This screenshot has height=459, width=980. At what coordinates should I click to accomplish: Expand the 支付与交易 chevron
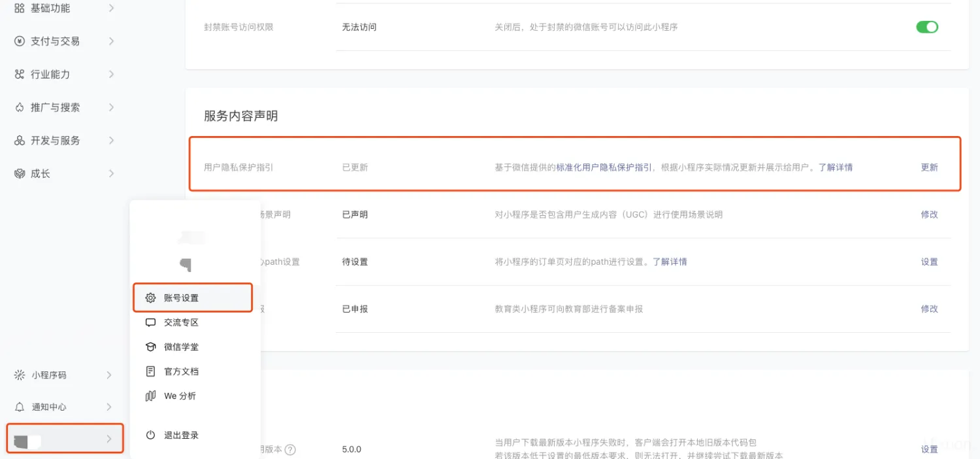coord(111,41)
